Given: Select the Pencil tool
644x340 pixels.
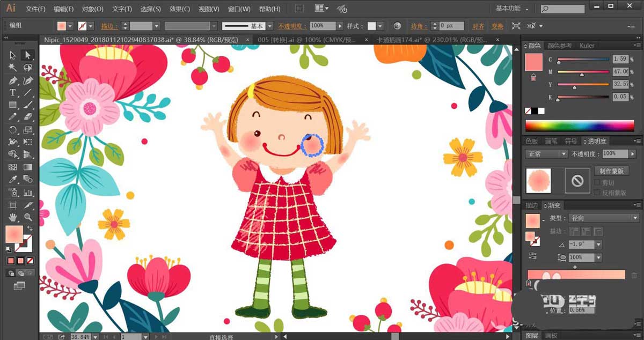Looking at the screenshot, I should [x=13, y=117].
